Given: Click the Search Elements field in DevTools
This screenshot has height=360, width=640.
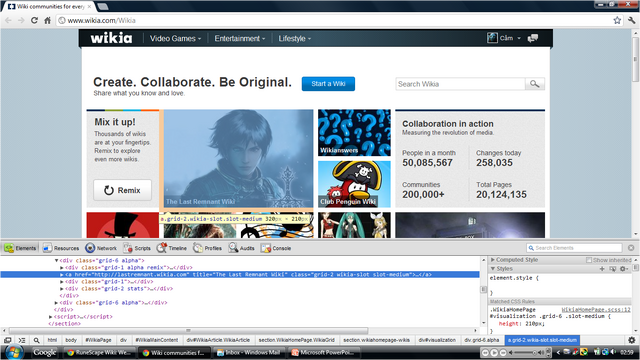Looking at the screenshot, I should [574, 248].
